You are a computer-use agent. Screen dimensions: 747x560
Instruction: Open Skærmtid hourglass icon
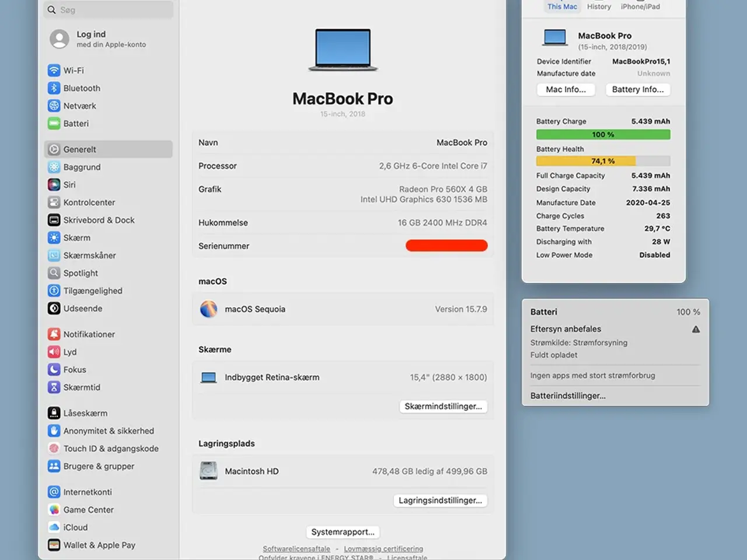tap(54, 387)
